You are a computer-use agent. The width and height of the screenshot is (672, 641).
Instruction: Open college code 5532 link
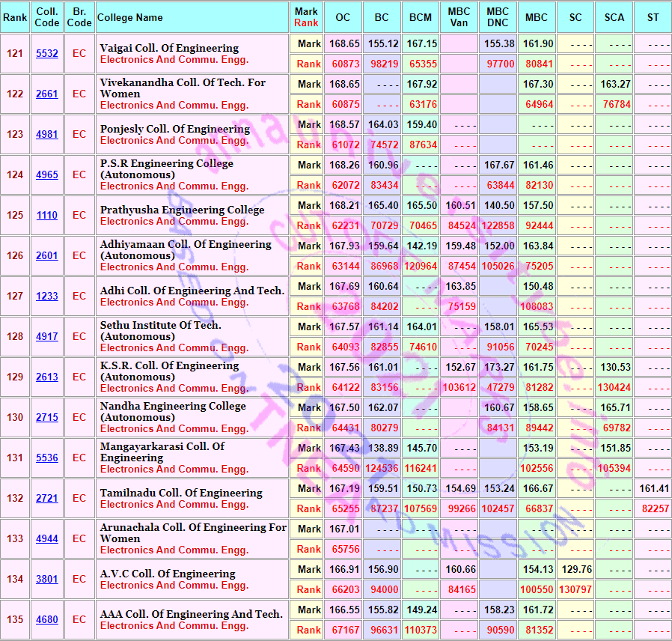pyautogui.click(x=46, y=54)
